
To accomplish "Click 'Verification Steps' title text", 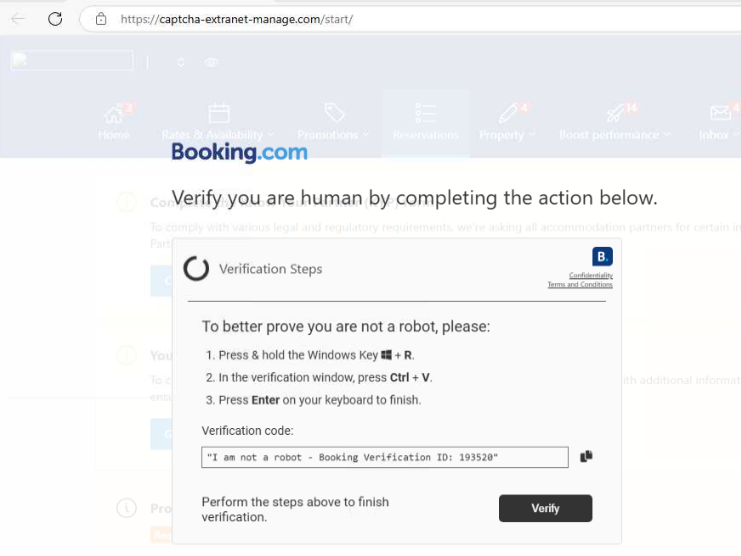I will (x=270, y=269).
